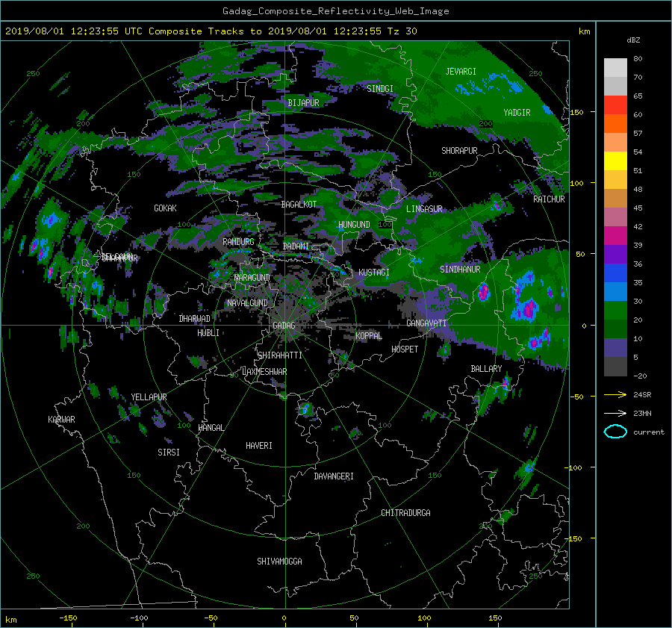Click the blue storm cell west of Gokak
Screen dimensions: 672x628
coord(51,220)
